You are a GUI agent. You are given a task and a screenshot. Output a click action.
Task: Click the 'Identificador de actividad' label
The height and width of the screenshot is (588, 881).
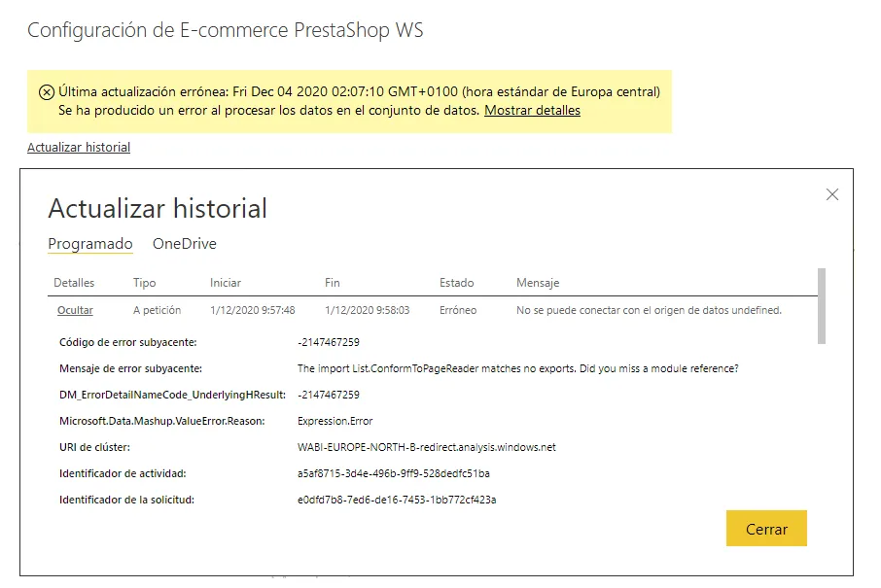123,473
